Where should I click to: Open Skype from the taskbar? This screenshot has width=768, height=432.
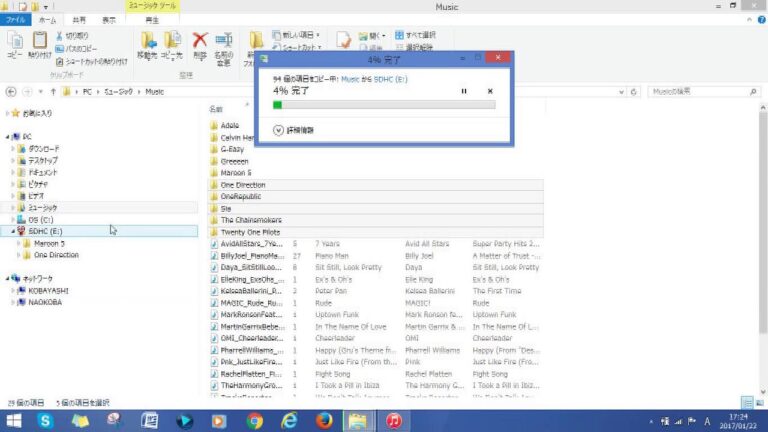pos(45,421)
